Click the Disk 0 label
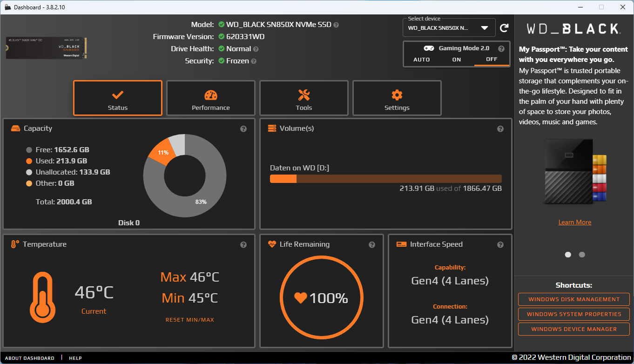 pyautogui.click(x=129, y=223)
